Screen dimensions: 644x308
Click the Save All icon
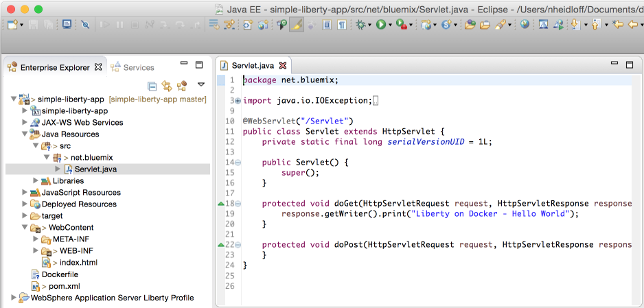[48, 25]
